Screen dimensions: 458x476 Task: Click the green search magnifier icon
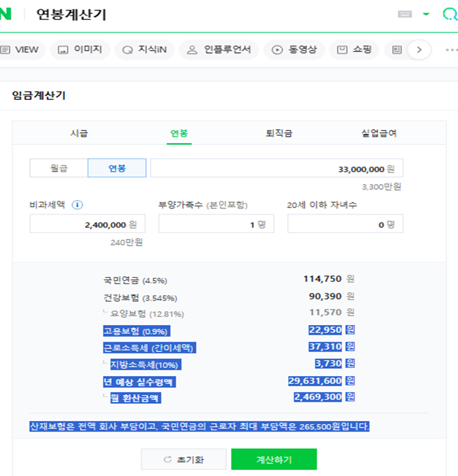[x=450, y=14]
